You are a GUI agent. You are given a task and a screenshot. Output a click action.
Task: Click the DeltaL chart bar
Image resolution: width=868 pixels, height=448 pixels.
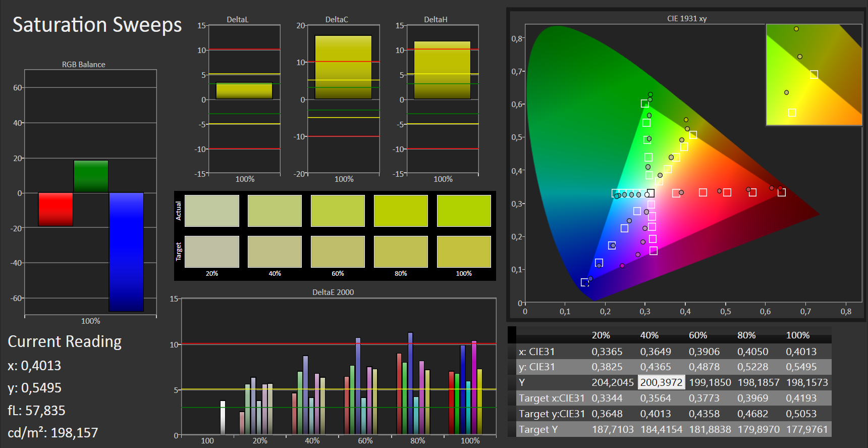click(x=244, y=91)
